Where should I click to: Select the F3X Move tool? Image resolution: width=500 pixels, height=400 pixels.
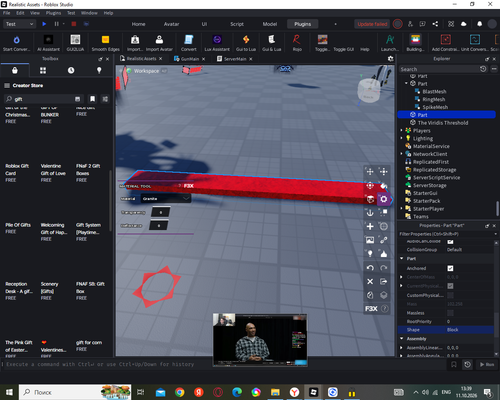[370, 172]
